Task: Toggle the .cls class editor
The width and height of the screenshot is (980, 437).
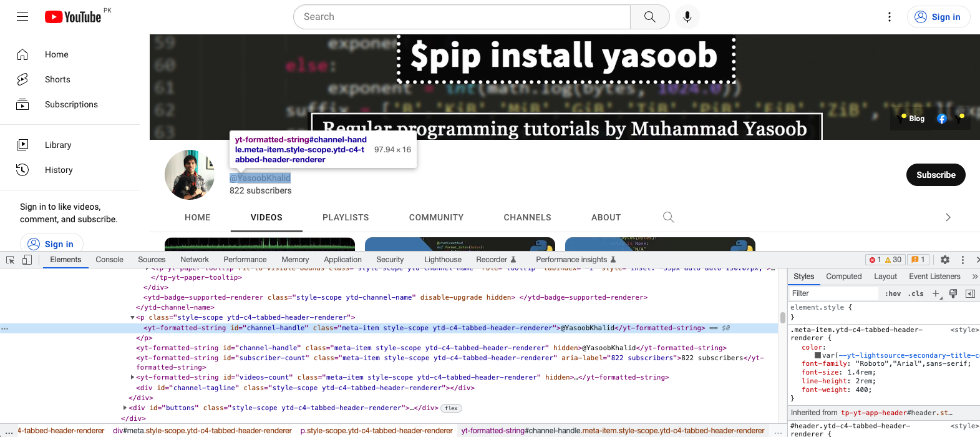Action: [x=916, y=293]
